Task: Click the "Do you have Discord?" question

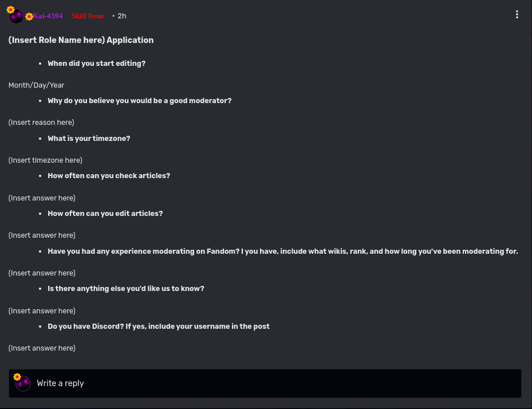Action: (x=158, y=327)
